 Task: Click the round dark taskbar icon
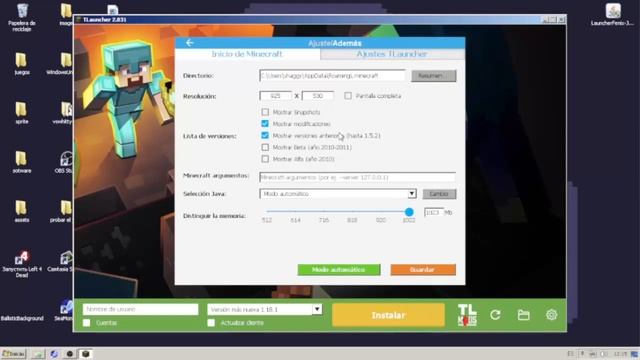pos(70,353)
